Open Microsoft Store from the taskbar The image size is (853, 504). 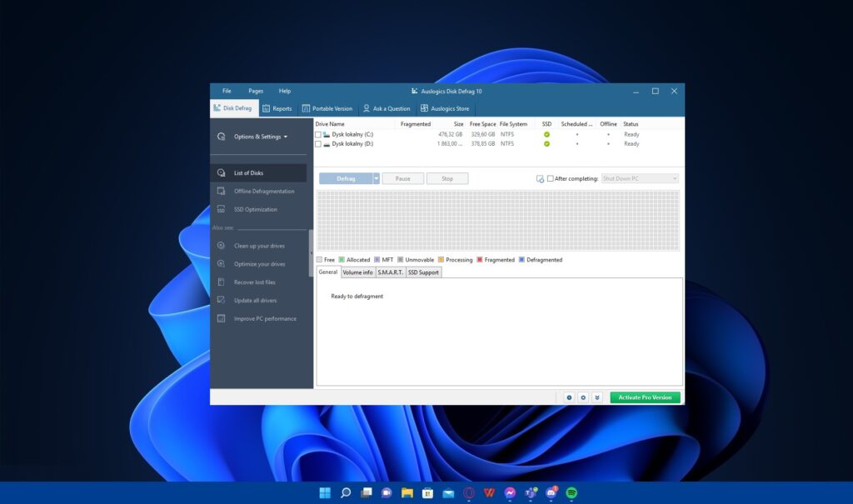click(427, 493)
